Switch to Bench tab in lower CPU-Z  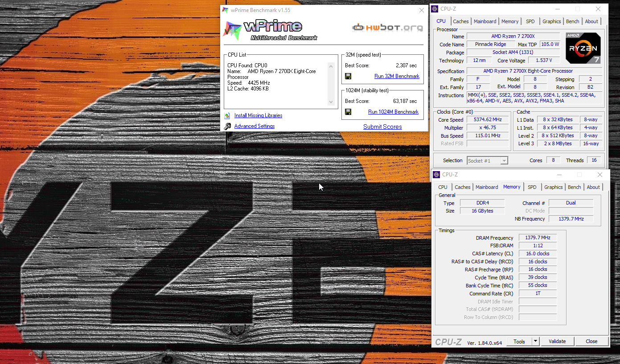coord(575,187)
